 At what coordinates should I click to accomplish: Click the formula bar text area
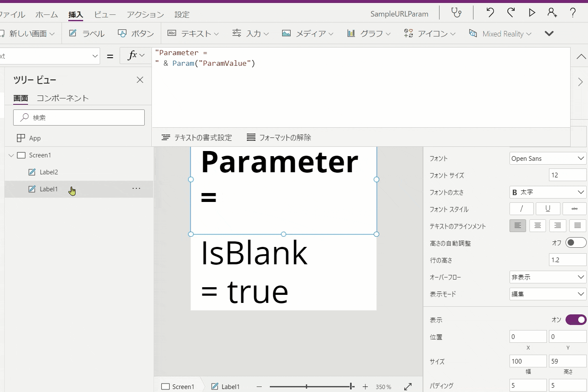tap(361, 87)
